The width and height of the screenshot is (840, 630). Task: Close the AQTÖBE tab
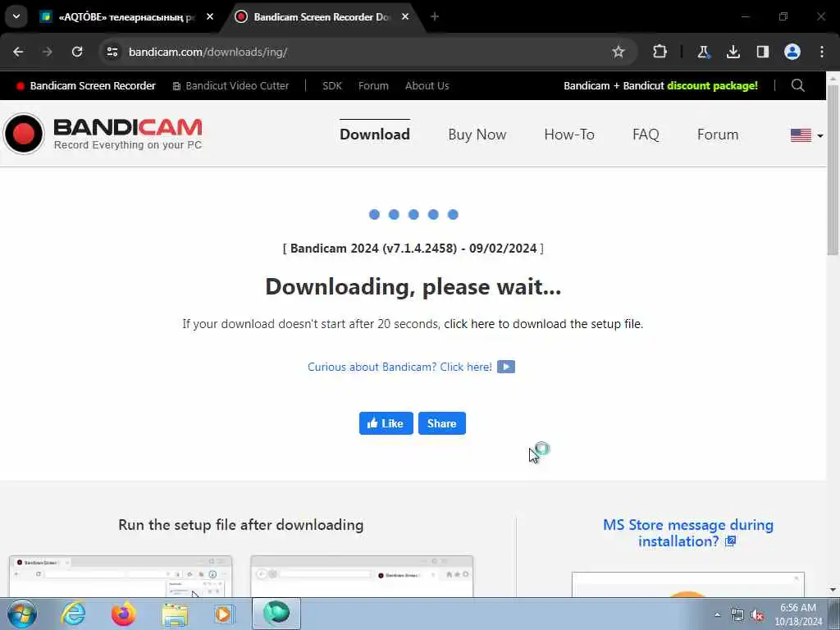210,17
